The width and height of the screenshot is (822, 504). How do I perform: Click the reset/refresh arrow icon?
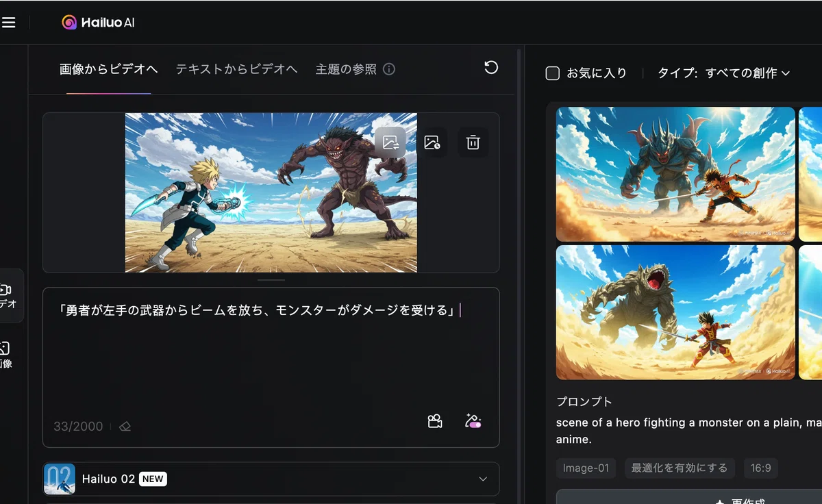click(x=491, y=67)
